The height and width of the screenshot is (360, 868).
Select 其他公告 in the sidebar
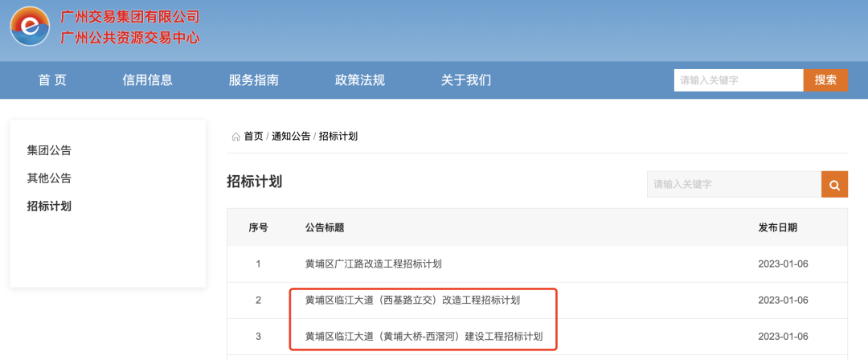(x=49, y=178)
